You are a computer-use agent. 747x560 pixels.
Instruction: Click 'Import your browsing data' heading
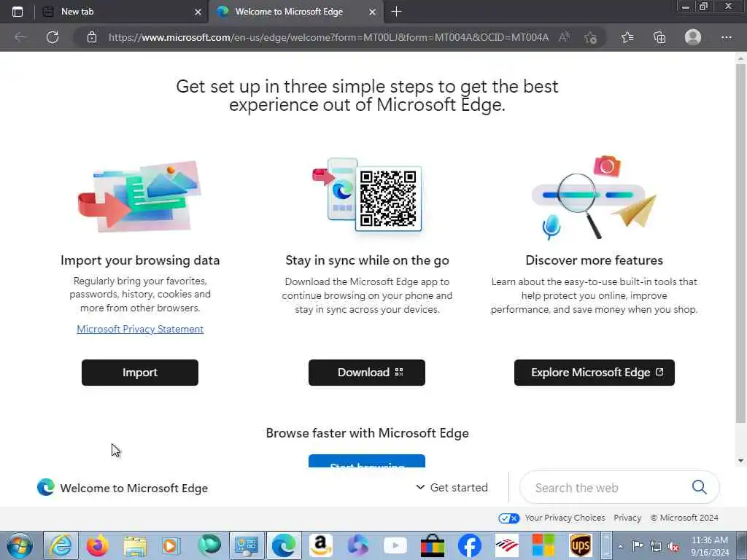pos(140,260)
